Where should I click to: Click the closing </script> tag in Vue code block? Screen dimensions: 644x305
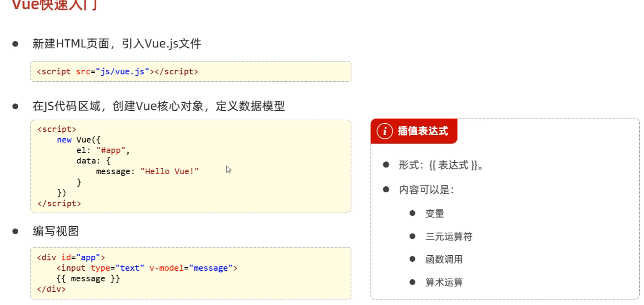point(59,204)
